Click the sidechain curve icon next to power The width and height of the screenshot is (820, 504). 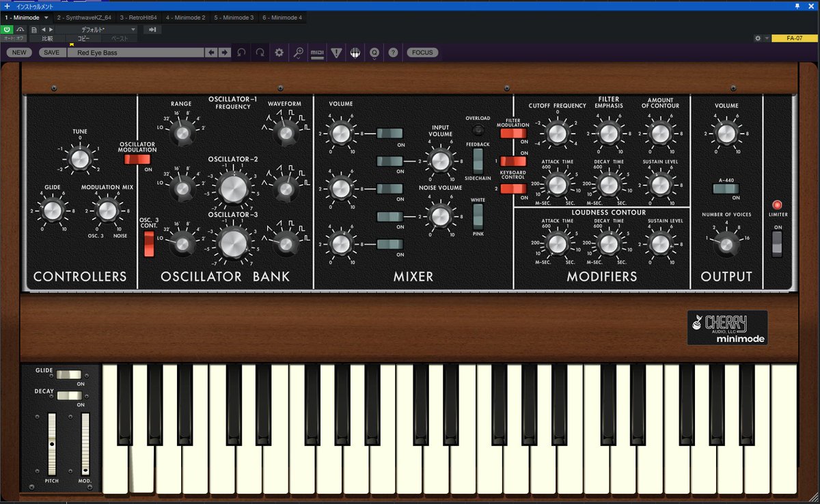[x=20, y=29]
